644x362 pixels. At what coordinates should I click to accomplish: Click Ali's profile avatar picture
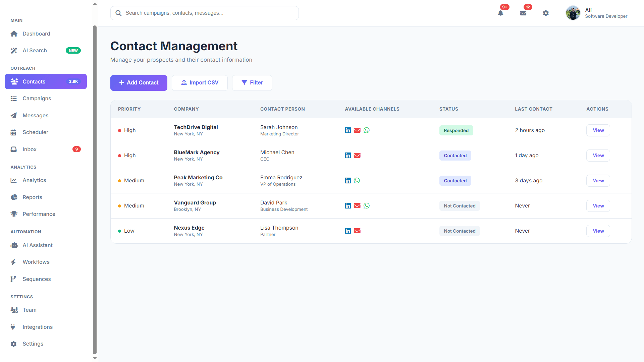[573, 13]
